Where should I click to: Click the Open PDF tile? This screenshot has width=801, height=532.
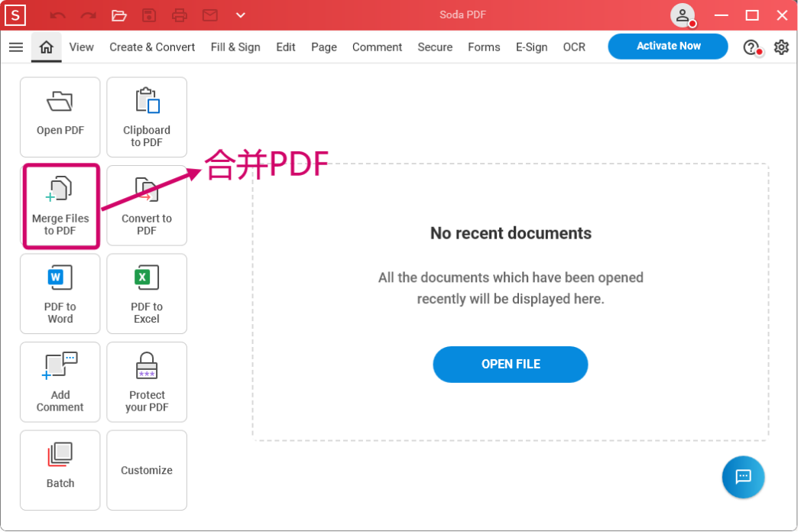[x=60, y=117]
